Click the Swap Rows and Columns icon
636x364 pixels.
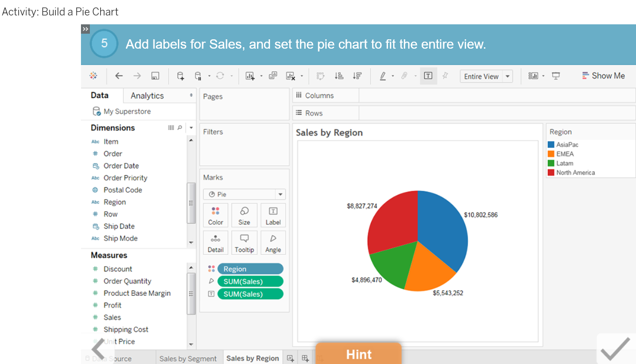coord(321,76)
